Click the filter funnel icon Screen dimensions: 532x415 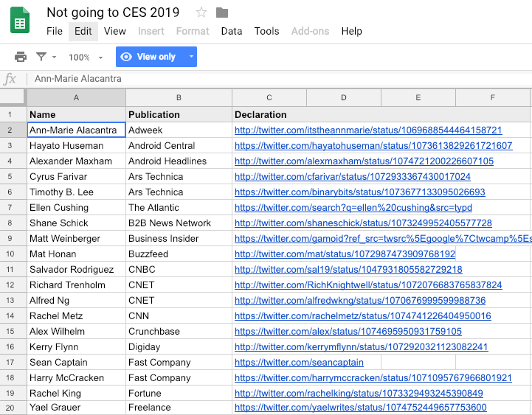click(41, 57)
